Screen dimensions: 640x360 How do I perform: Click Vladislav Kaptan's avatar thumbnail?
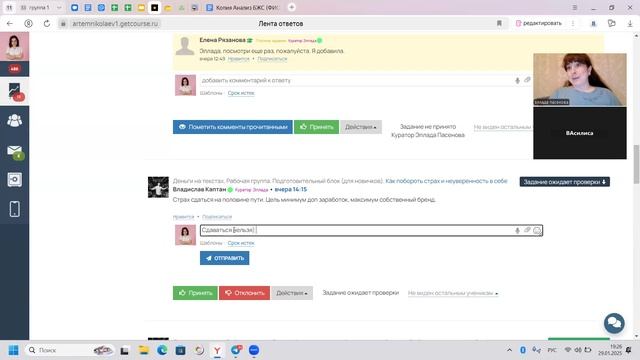click(158, 187)
